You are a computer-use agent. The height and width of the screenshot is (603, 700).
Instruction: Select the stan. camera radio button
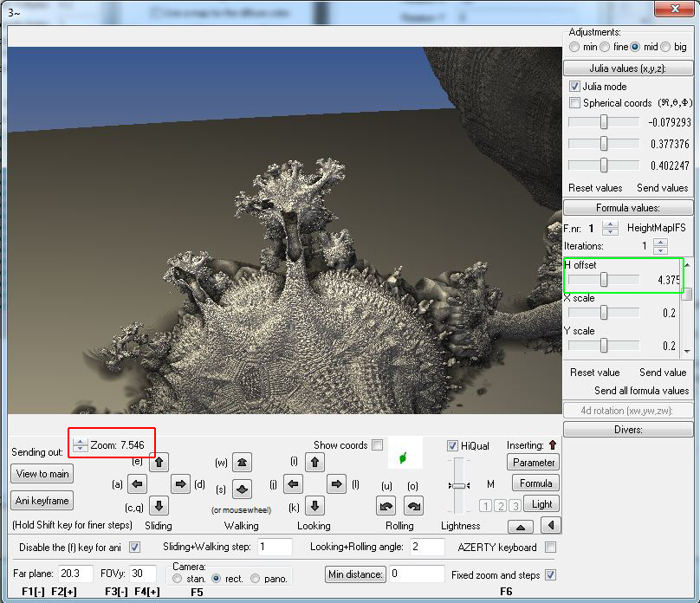[x=178, y=579]
